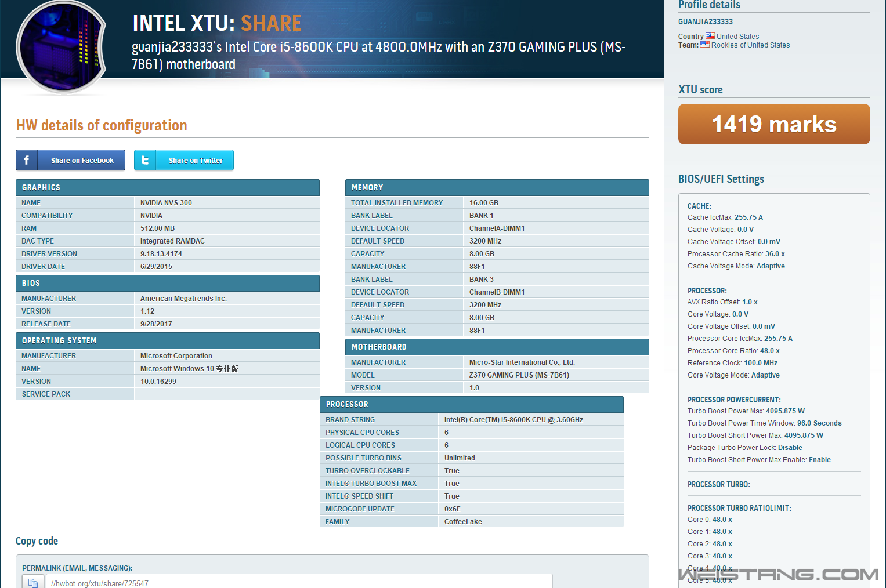Screen dimensions: 886x588
Task: Click PHYSICAL CPU CORES label
Action: point(362,432)
